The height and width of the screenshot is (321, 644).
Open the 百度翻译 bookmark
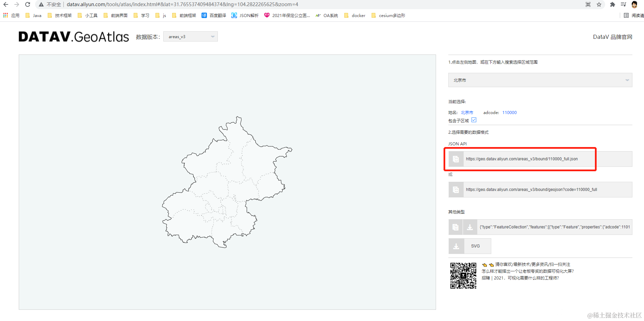click(214, 15)
